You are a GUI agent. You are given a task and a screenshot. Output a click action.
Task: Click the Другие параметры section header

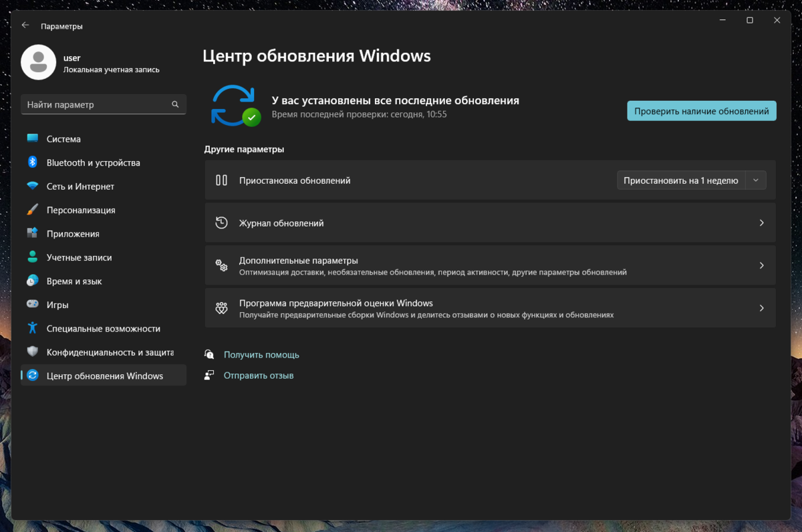(x=244, y=150)
